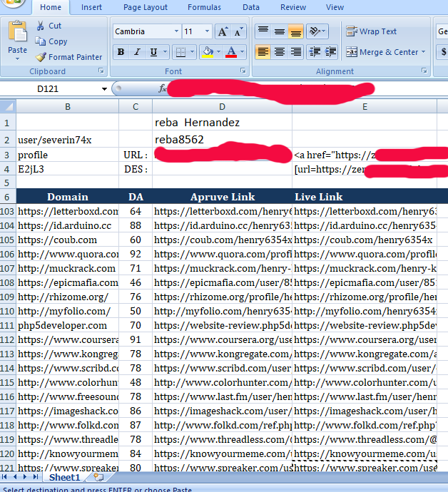The height and width of the screenshot is (492, 448).
Task: Select Middle Align icon
Action: click(x=280, y=31)
